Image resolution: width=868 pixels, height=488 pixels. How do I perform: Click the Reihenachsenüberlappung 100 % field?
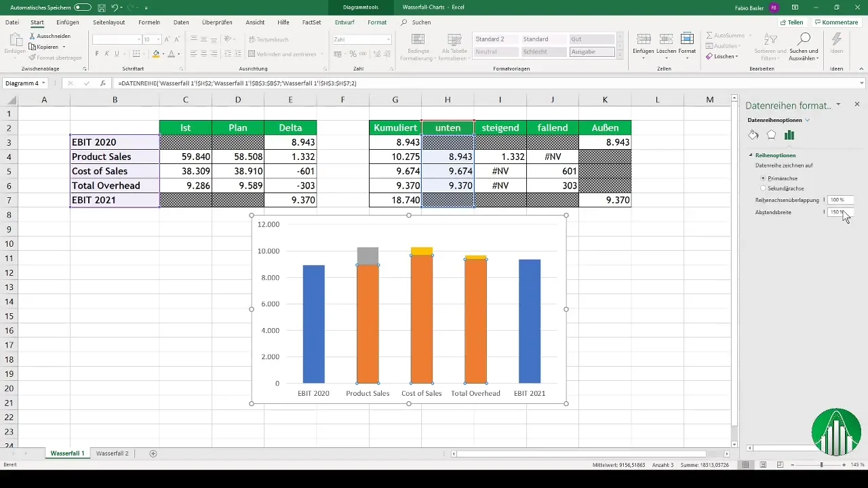coord(840,200)
